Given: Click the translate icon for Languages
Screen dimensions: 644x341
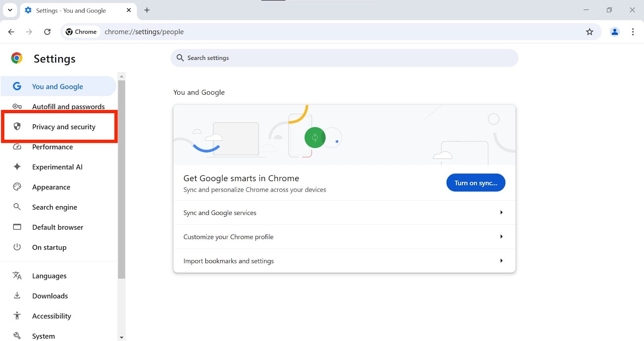Looking at the screenshot, I should tap(17, 275).
